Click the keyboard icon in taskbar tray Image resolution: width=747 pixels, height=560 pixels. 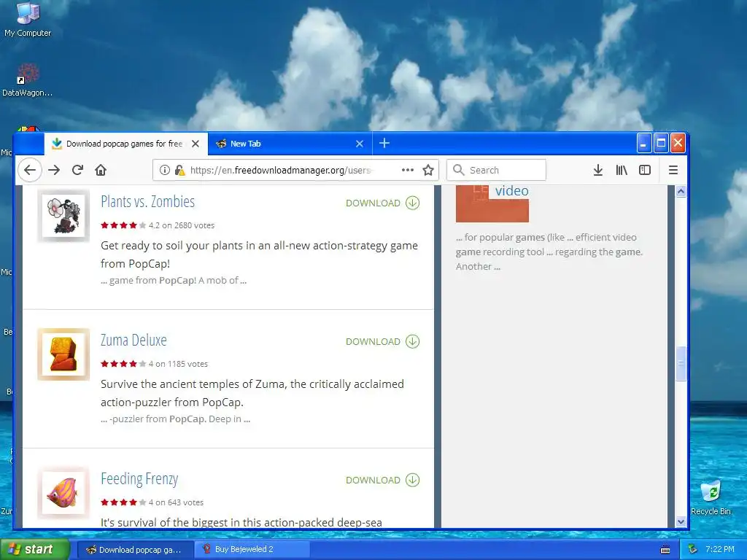pos(665,550)
